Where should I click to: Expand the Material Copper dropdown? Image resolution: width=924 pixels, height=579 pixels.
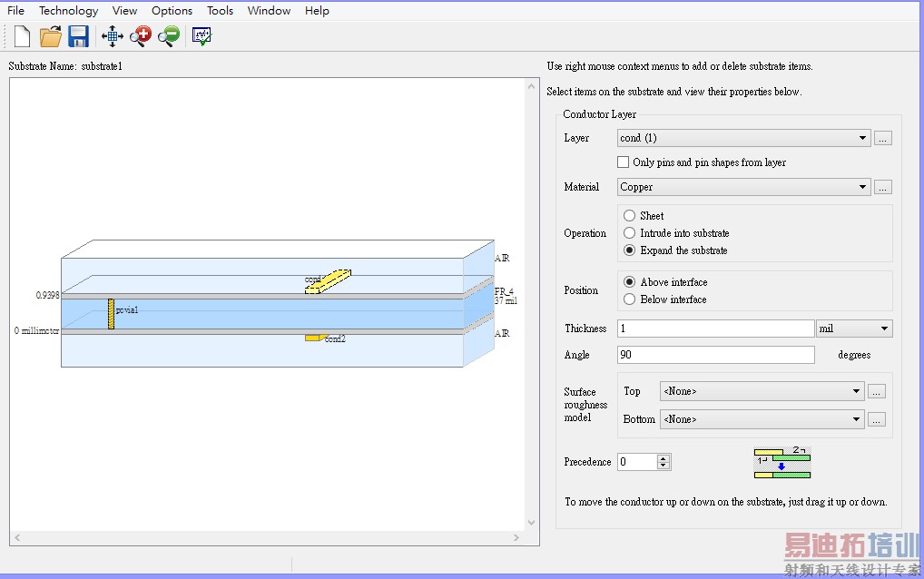(x=861, y=187)
